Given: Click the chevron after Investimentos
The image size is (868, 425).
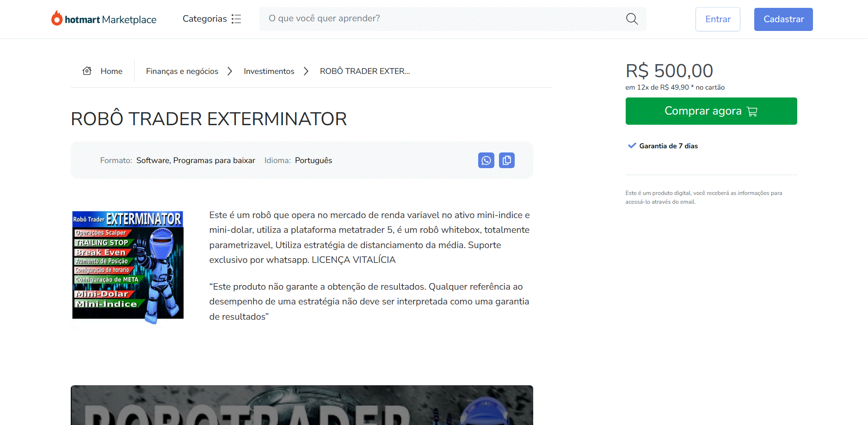Looking at the screenshot, I should [306, 71].
